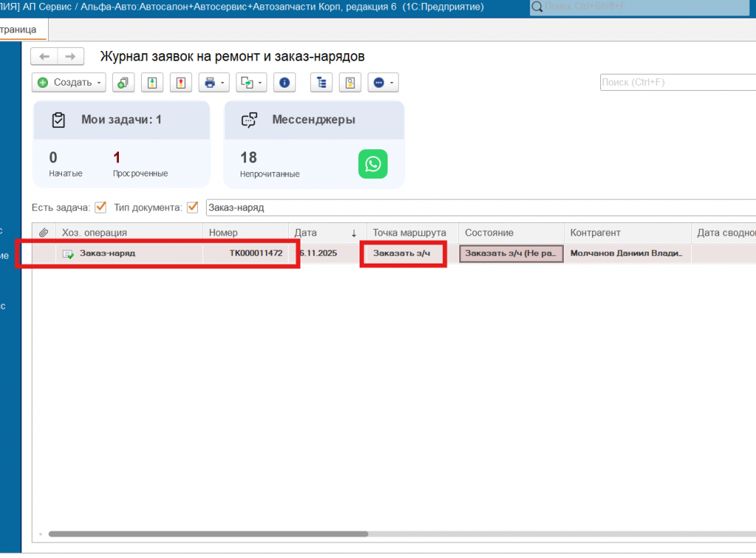
Task: Click the Заказать з/ч state button in row
Action: pyautogui.click(x=511, y=253)
